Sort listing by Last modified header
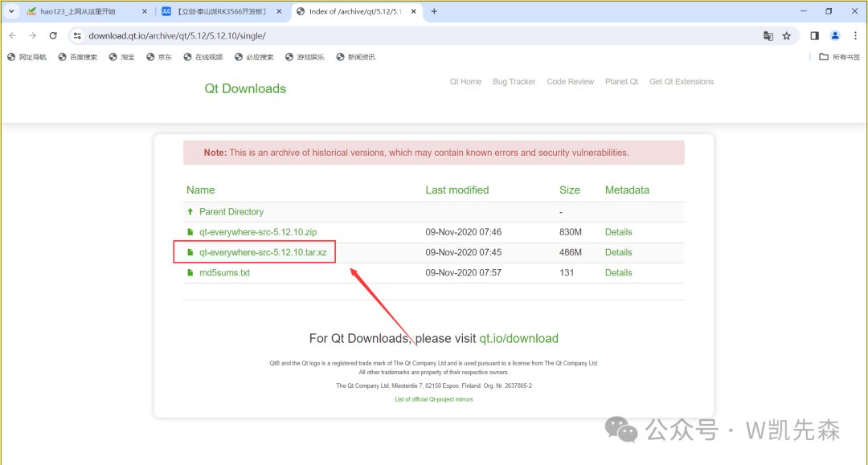This screenshot has height=465, width=868. [457, 190]
